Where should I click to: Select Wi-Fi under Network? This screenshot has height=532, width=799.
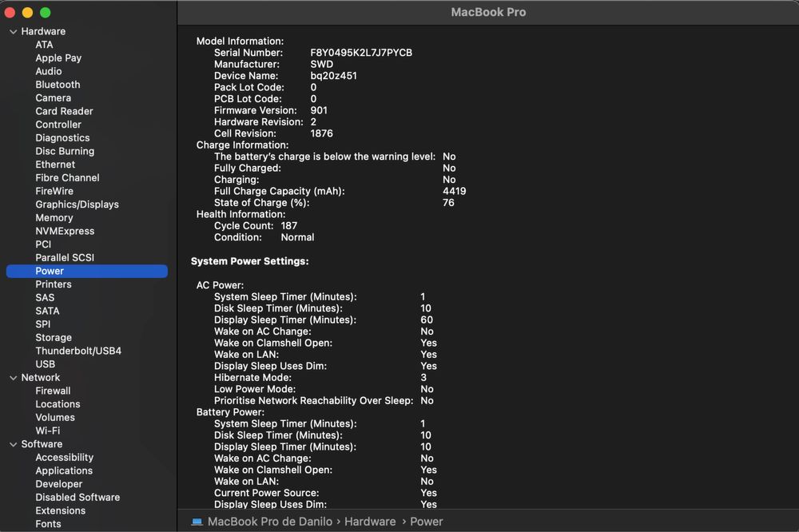tap(47, 431)
